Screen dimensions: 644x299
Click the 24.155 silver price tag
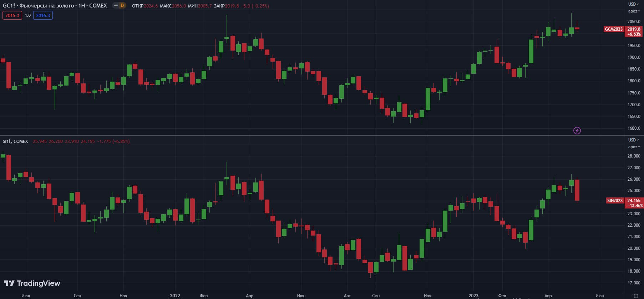(634, 201)
